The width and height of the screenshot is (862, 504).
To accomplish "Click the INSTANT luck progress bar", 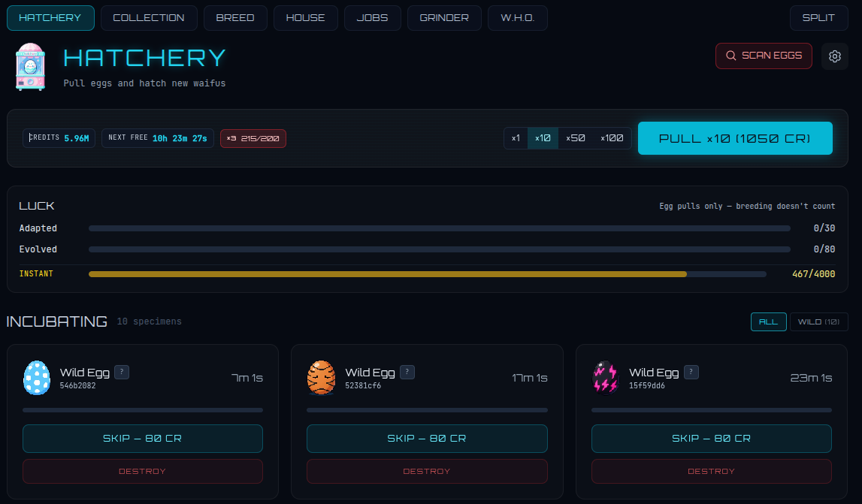I will [x=427, y=273].
